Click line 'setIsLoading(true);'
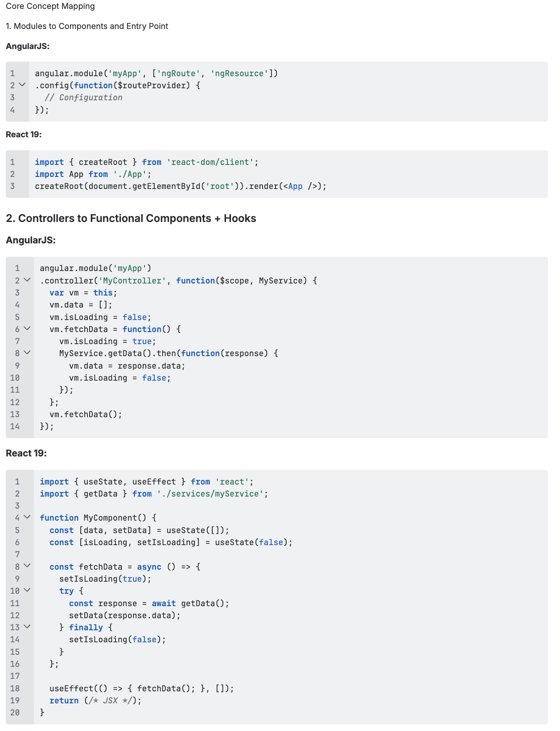This screenshot has height=731, width=560. pyautogui.click(x=105, y=579)
